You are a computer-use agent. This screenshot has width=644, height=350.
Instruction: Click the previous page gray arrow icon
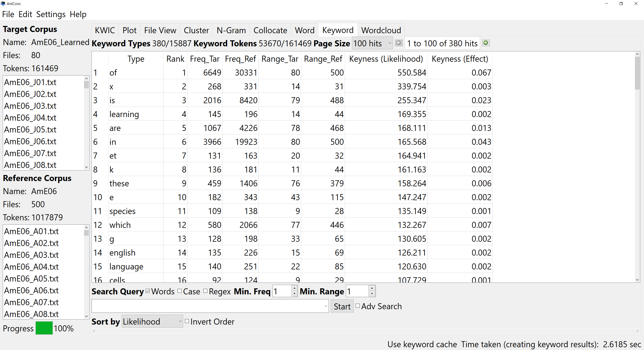point(399,43)
